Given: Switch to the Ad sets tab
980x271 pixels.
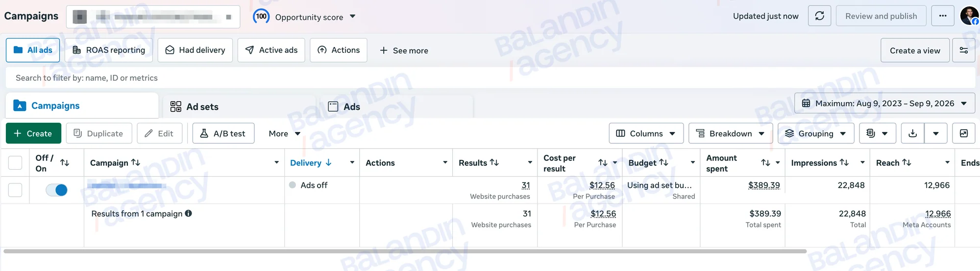Looking at the screenshot, I should 195,107.
